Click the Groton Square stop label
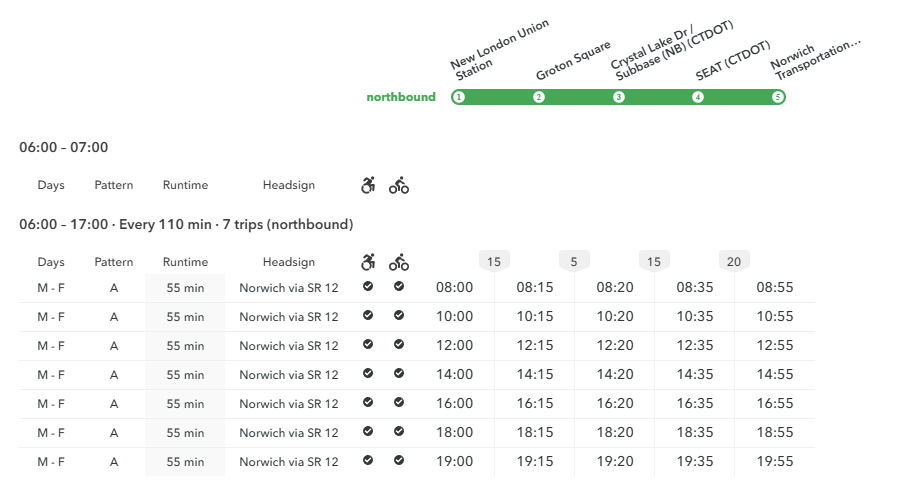The width and height of the screenshot is (901, 495). (x=573, y=61)
